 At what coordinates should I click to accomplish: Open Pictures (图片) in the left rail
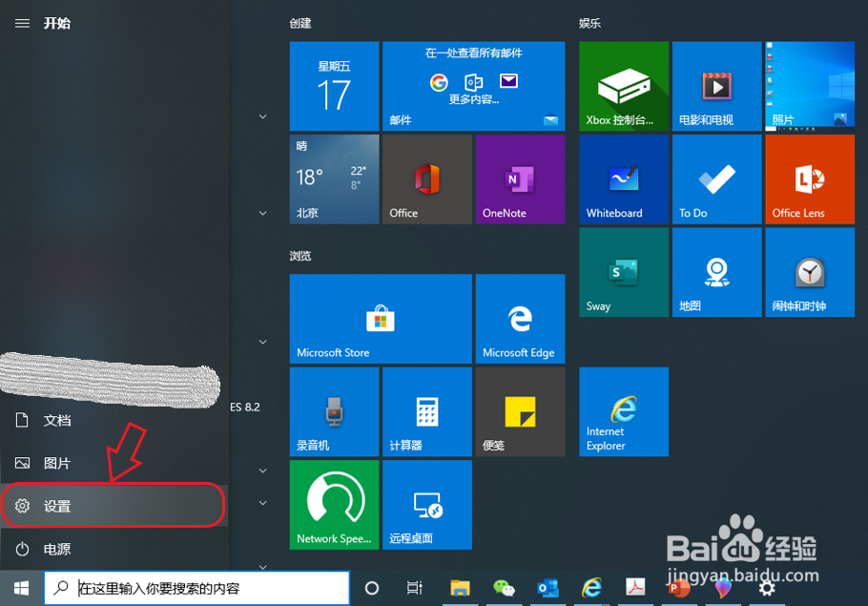(114, 463)
